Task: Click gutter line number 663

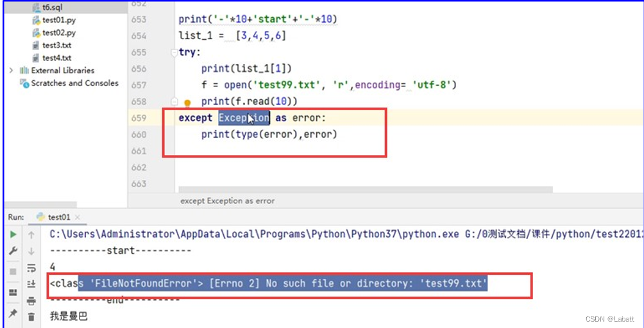Action: [139, 184]
